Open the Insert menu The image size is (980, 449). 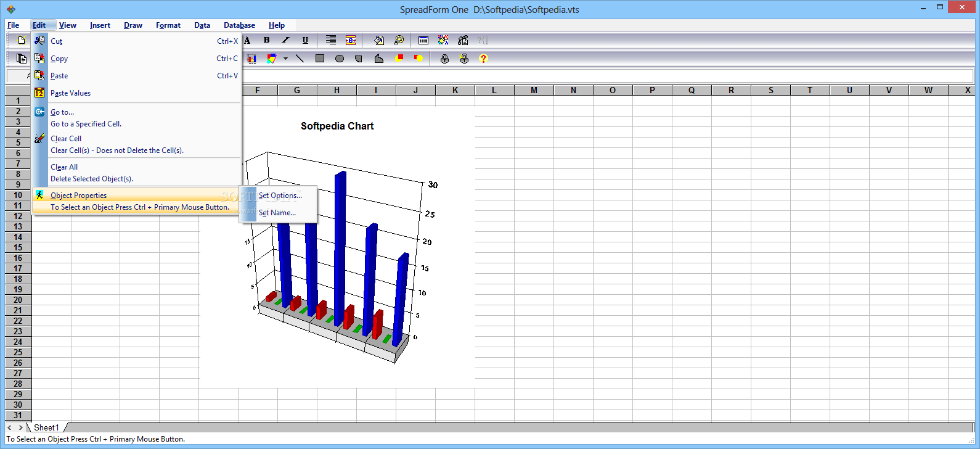pyautogui.click(x=100, y=25)
